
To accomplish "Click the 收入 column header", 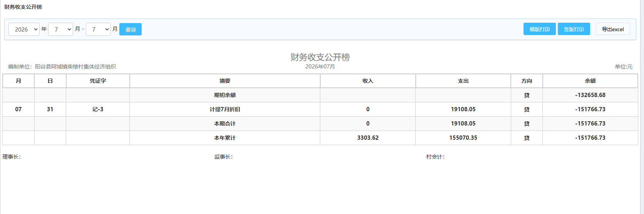I will click(368, 81).
